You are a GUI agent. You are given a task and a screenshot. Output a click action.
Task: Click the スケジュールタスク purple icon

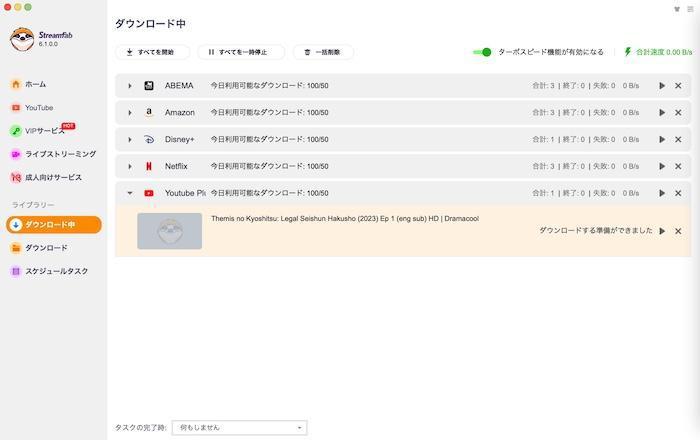tap(16, 271)
